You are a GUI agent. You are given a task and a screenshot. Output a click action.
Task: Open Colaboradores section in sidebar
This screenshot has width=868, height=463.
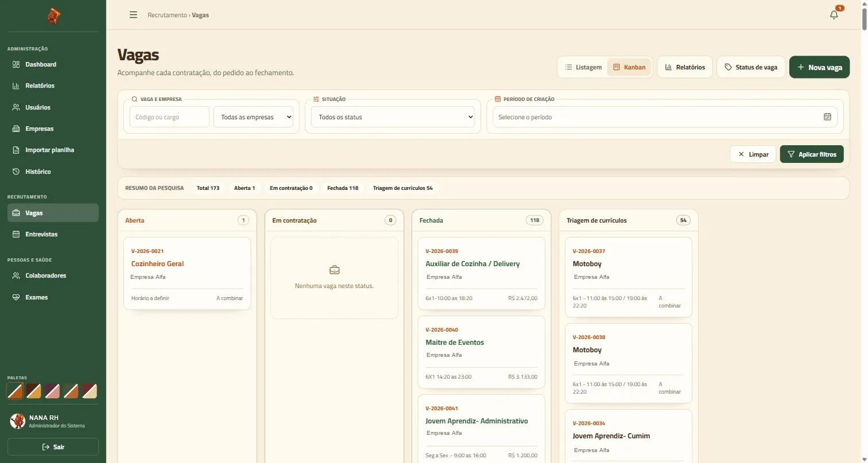point(53,275)
